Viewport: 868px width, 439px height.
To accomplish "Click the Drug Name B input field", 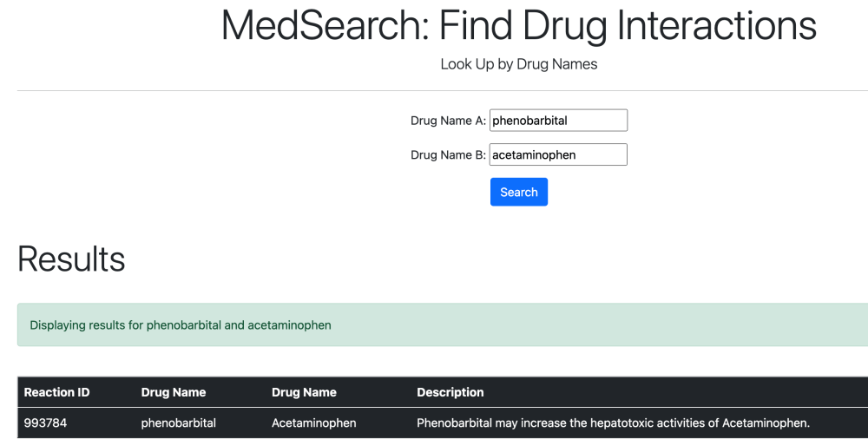I will [x=558, y=155].
